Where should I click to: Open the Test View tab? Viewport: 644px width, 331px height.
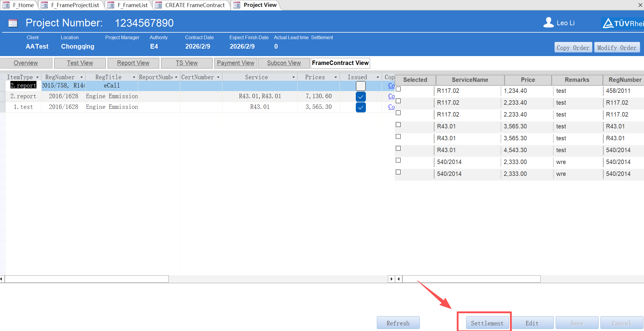click(80, 63)
